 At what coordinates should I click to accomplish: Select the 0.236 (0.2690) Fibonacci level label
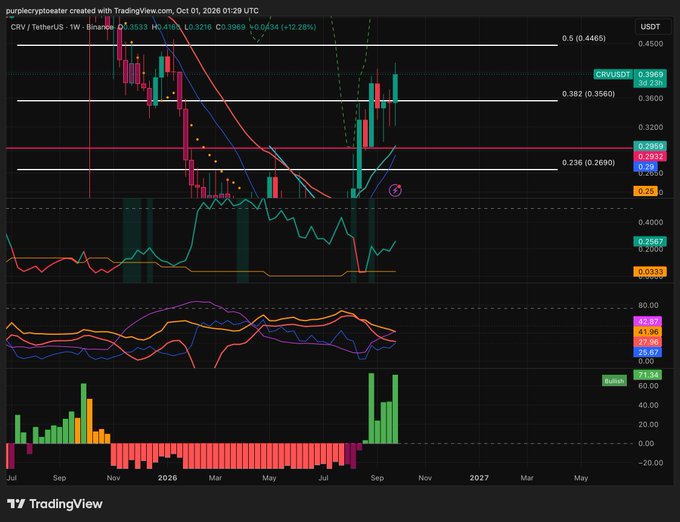pos(588,163)
